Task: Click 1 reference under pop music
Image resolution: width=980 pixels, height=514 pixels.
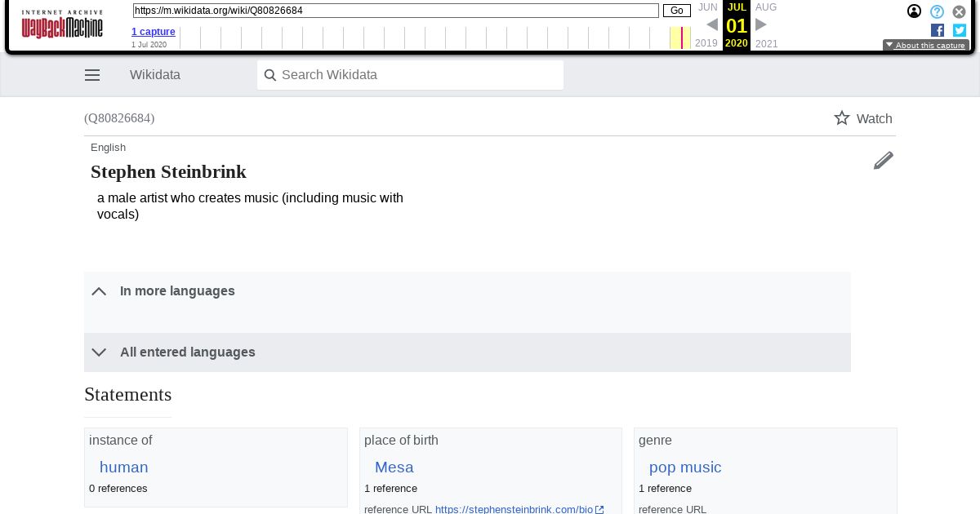Action: click(665, 489)
